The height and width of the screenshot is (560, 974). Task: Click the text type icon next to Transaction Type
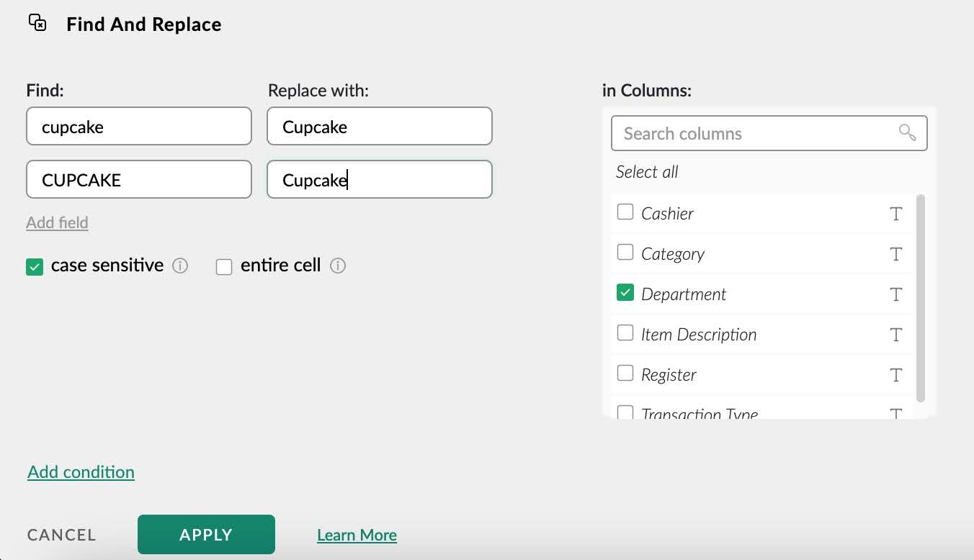tap(895, 413)
